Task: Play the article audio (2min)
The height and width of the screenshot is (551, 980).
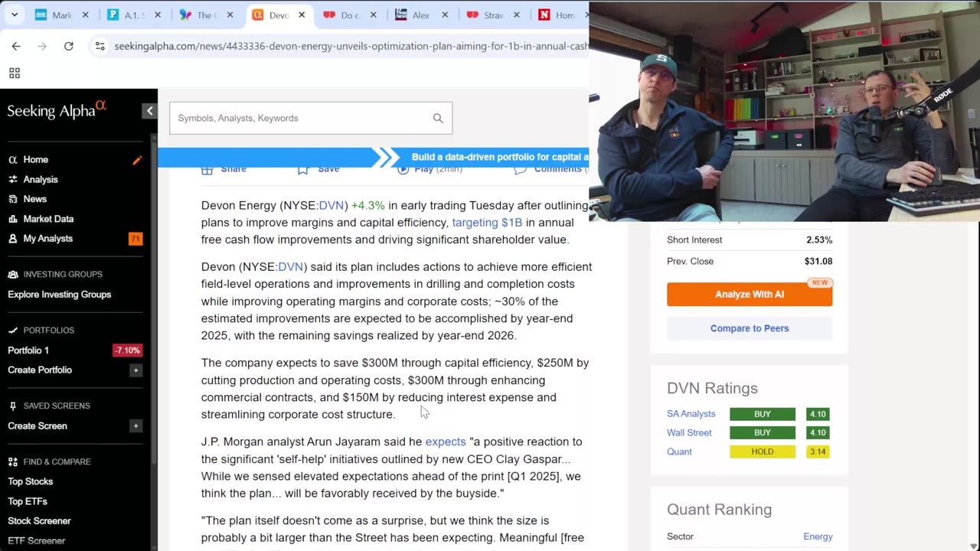Action: pyautogui.click(x=429, y=169)
